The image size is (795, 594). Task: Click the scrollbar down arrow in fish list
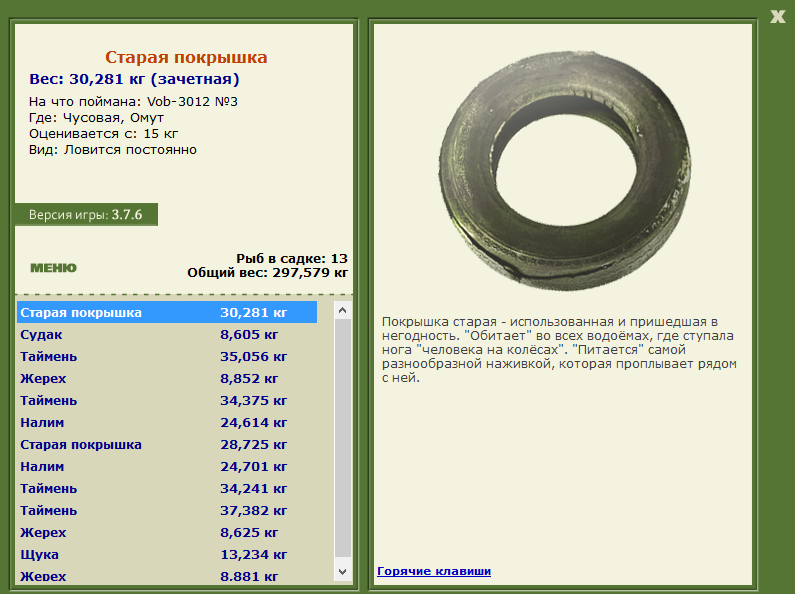pos(343,572)
